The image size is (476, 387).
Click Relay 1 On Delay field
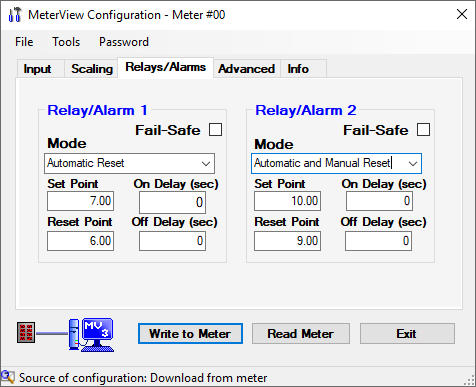tap(172, 202)
